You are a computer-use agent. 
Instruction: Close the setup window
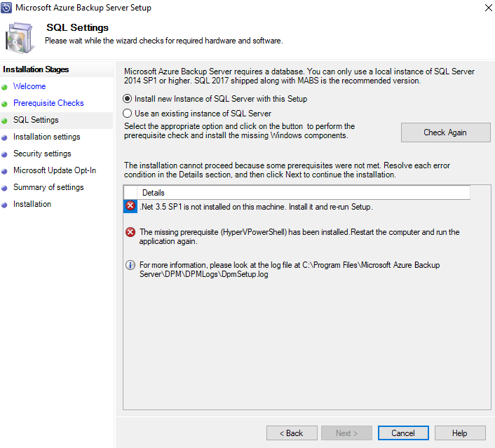(489, 8)
